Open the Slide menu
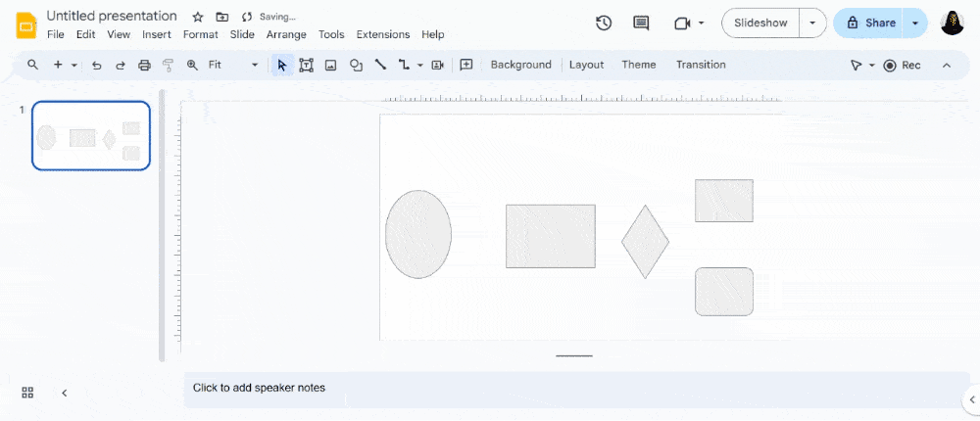This screenshot has width=980, height=421. click(242, 35)
